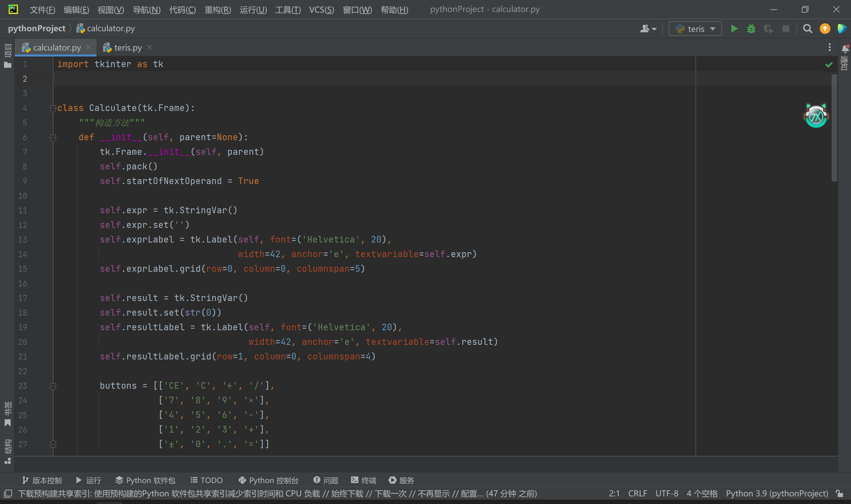Open the Services tool window
This screenshot has height=504, width=851.
[x=401, y=480]
